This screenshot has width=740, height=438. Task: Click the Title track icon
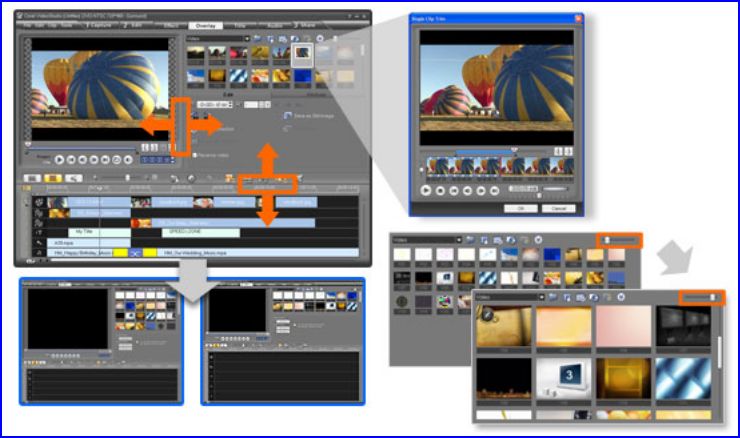tap(39, 232)
